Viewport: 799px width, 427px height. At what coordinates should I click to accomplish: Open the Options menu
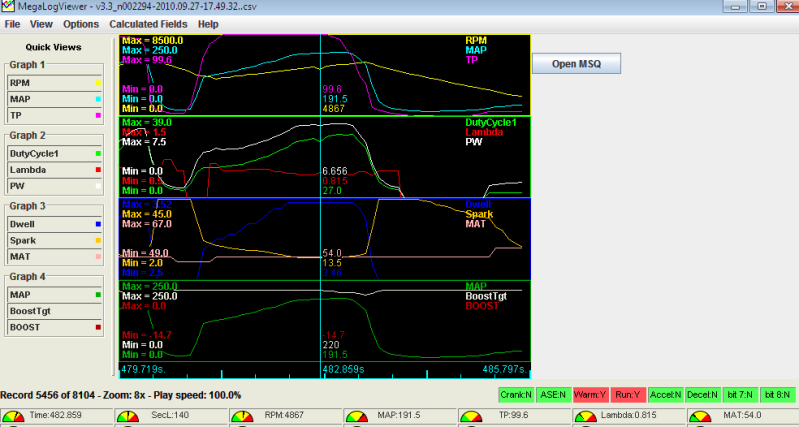point(81,23)
